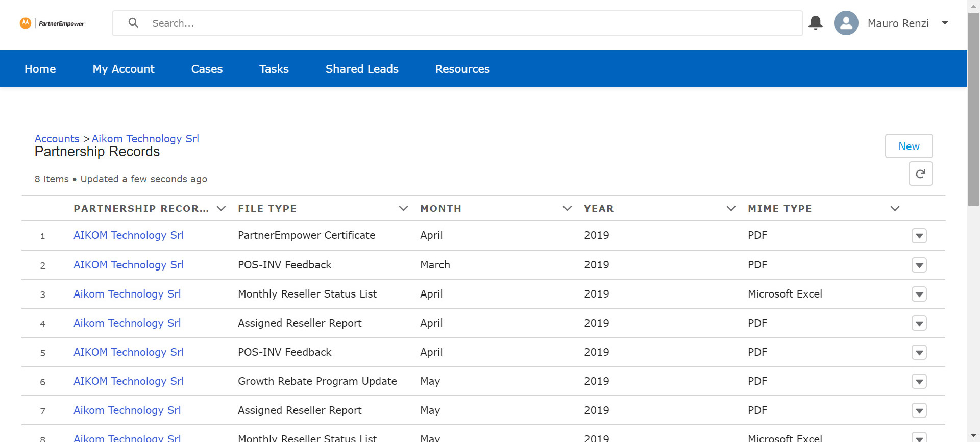This screenshot has width=980, height=442.
Task: Open row 4 Aikom Technology Srl record
Action: [127, 323]
